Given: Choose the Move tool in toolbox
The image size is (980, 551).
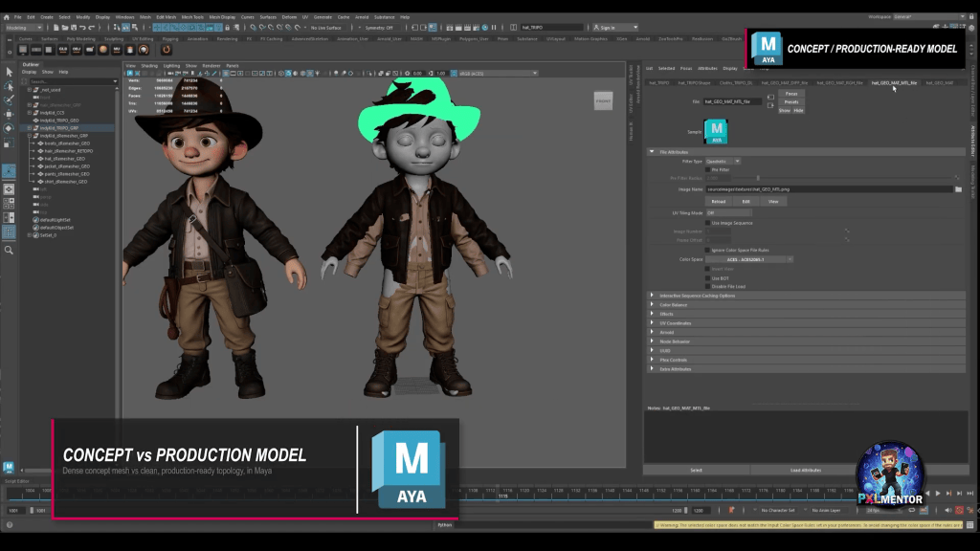Looking at the screenshot, I should (9, 115).
